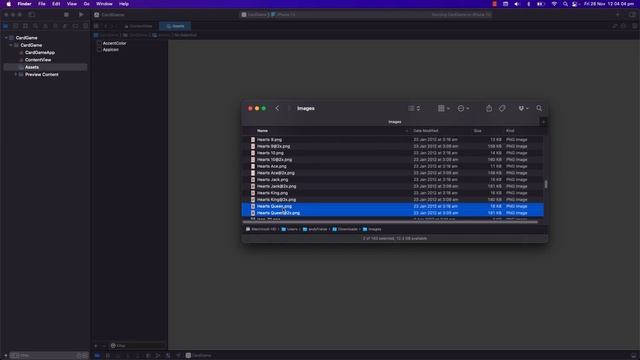Select Hearts King.png file
The height and width of the screenshot is (360, 640).
tap(393, 193)
